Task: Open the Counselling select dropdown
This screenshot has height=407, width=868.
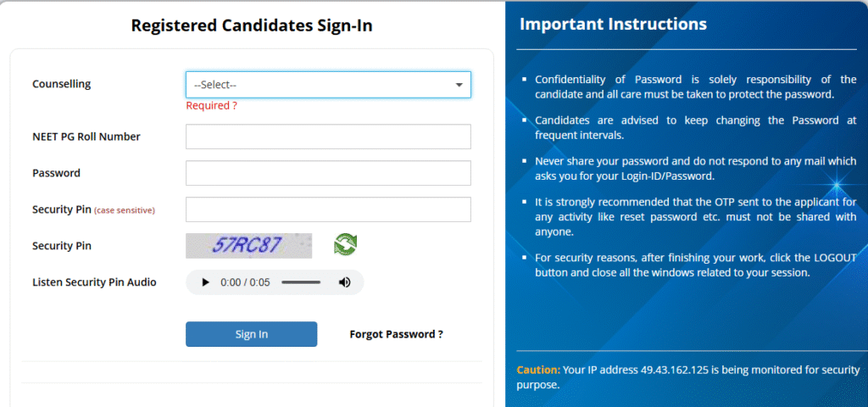Action: [x=328, y=85]
